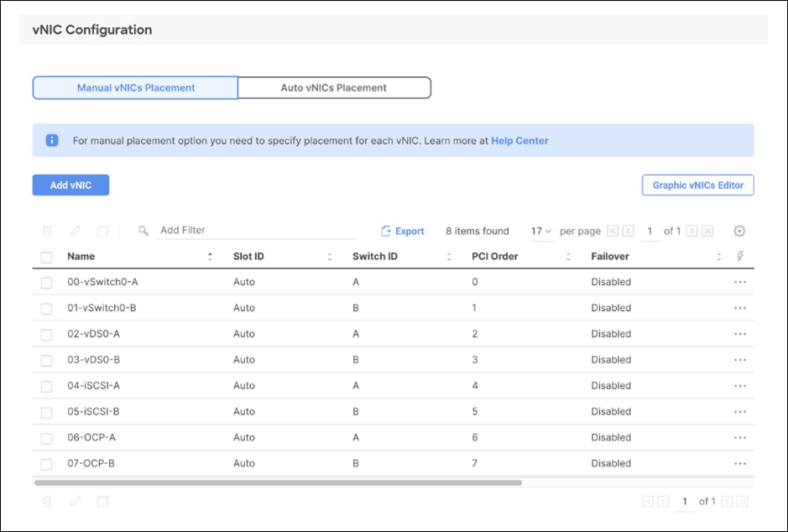Open actions menu for 06-OCP-A row
The width and height of the screenshot is (788, 532).
740,437
